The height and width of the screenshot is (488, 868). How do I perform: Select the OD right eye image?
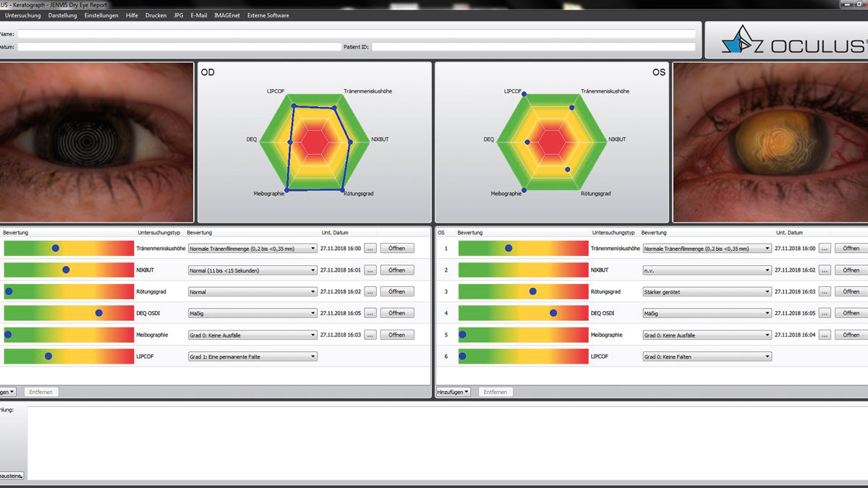pos(96,142)
